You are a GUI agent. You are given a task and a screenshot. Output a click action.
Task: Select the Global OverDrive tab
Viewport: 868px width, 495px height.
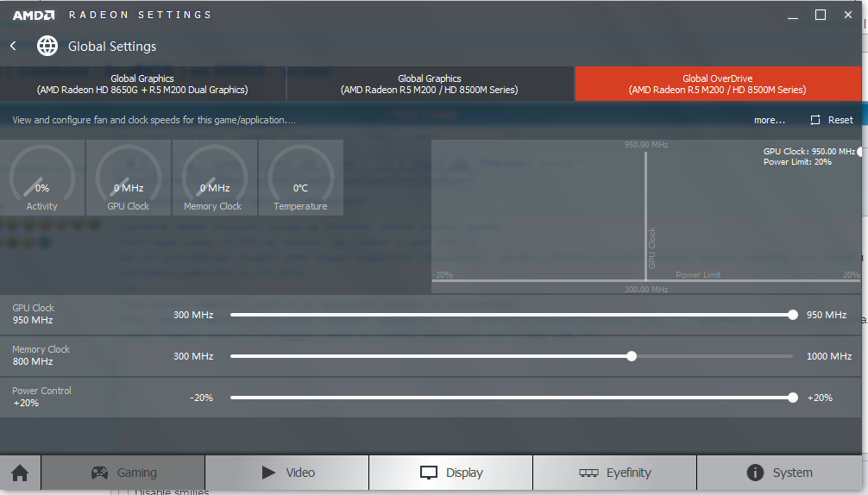coord(717,84)
